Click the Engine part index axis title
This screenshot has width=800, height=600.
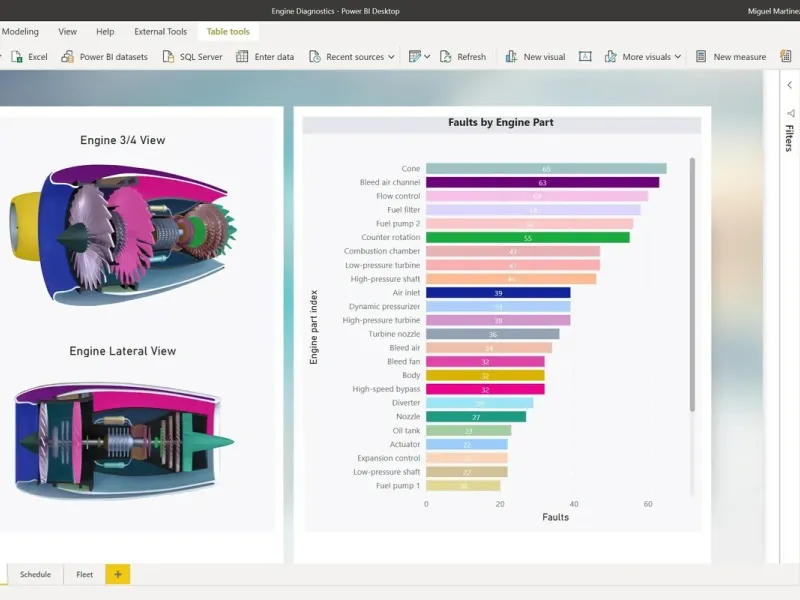tap(314, 327)
